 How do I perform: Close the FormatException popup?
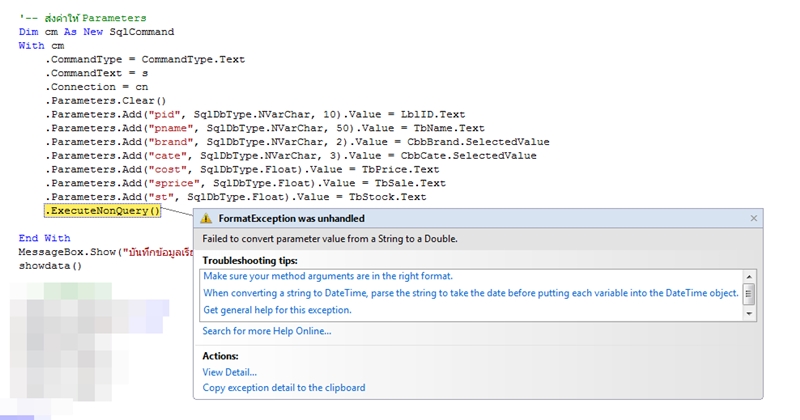(753, 218)
